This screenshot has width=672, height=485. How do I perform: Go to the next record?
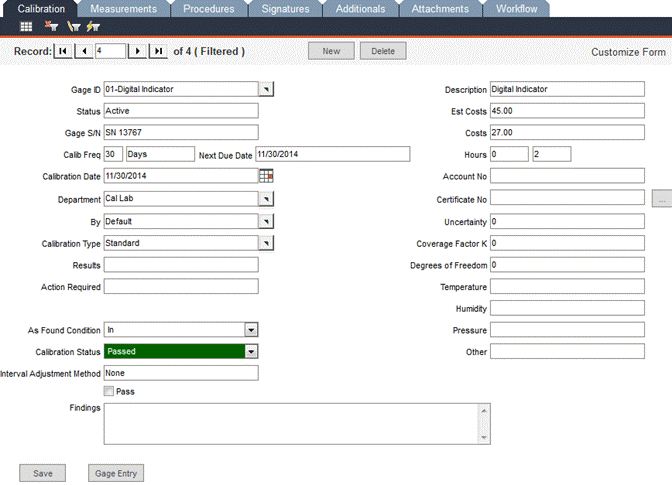pos(137,50)
